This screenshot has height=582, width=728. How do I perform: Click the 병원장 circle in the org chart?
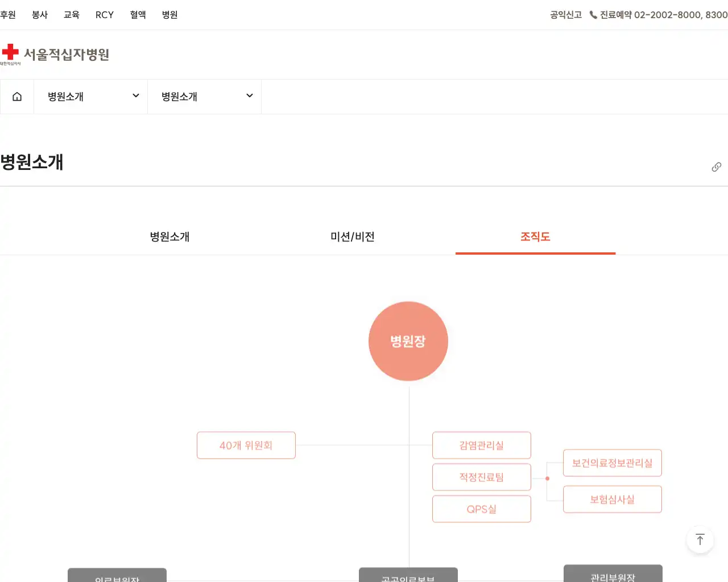408,341
